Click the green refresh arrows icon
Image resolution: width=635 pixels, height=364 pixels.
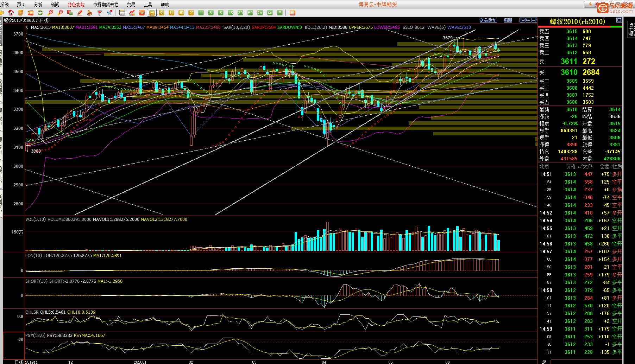[40, 13]
